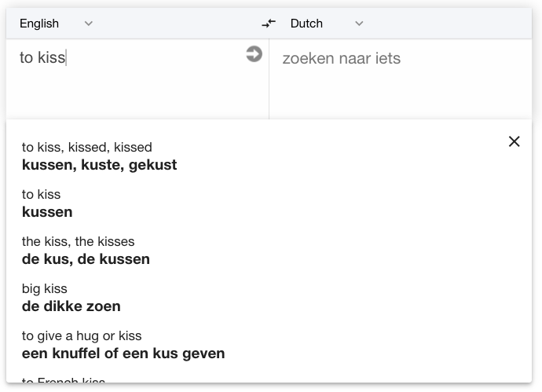Click partially visible 'to French kiss' entry
Image resolution: width=542 pixels, height=392 pixels.
coord(64,380)
